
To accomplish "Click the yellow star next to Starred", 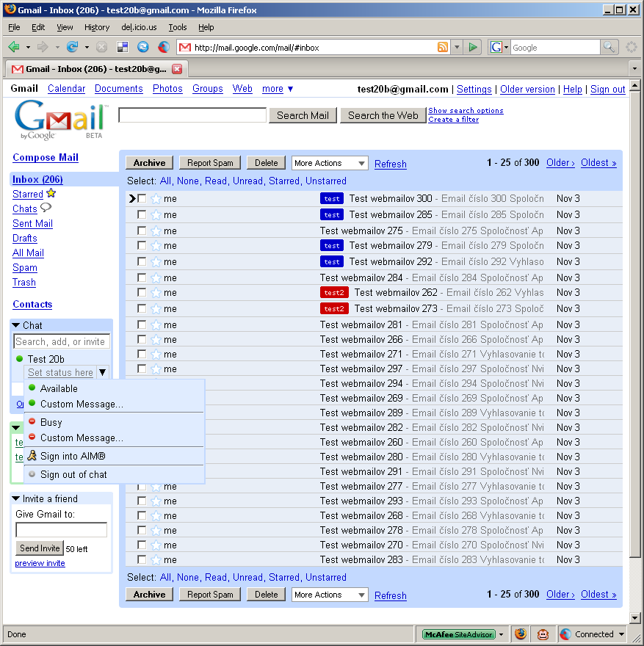I will (x=51, y=193).
